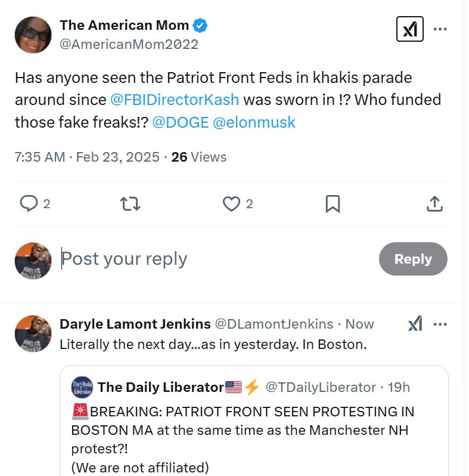Repost The American Mom's post
This screenshot has height=476, width=469.
(131, 204)
